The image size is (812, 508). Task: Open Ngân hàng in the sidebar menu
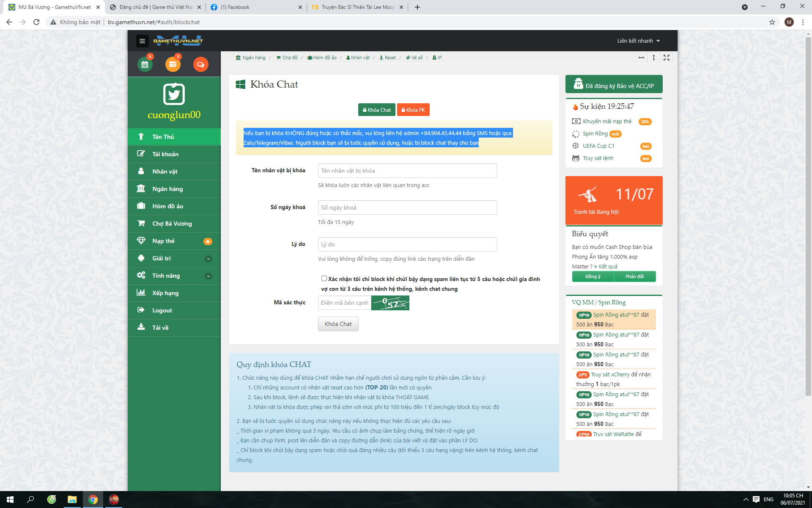tap(167, 189)
